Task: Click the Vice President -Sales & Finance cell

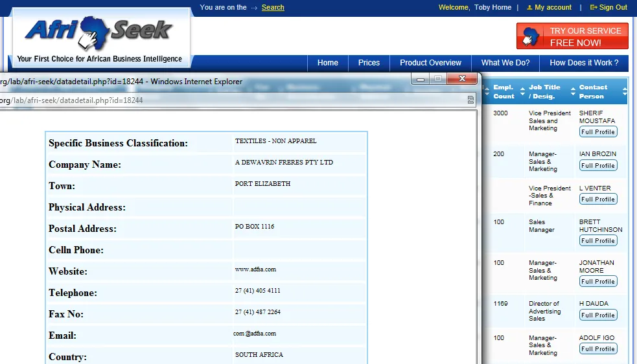Action: (550, 196)
